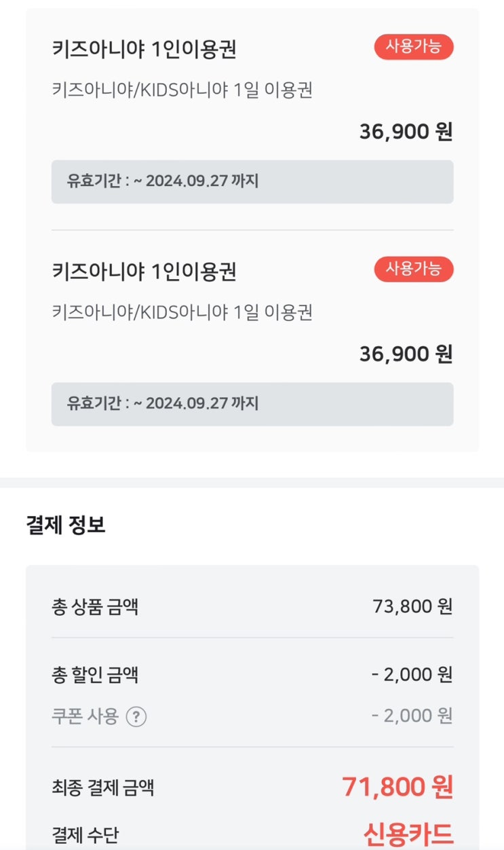Tap the second ticket's 사용가능 badge
The image size is (504, 850).
[413, 269]
